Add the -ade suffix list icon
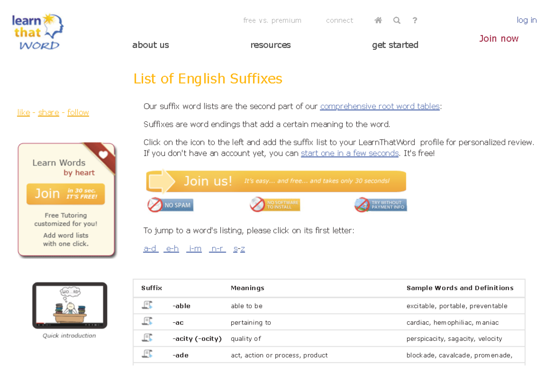This screenshot has height=392, width=554. (x=147, y=355)
